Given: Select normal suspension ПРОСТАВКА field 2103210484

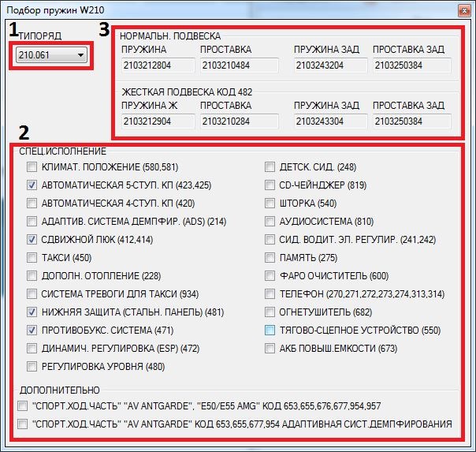Looking at the screenshot, I should [x=240, y=65].
